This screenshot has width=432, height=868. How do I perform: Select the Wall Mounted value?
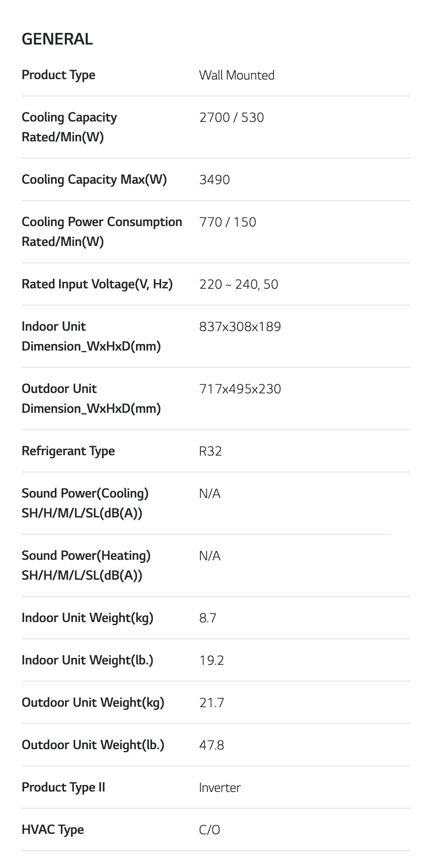236,75
